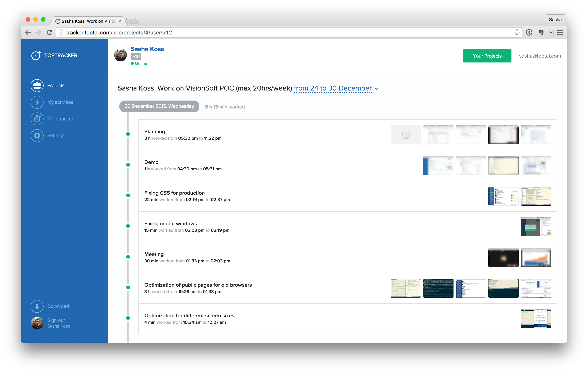Click the green timeline dot beside Demo
The height and width of the screenshot is (373, 588).
[128, 165]
